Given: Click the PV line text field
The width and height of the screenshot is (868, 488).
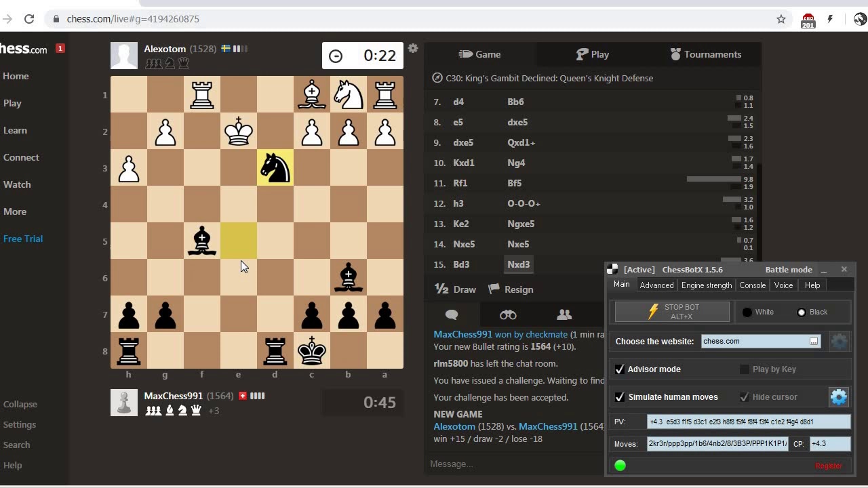Looking at the screenshot, I should click(749, 422).
